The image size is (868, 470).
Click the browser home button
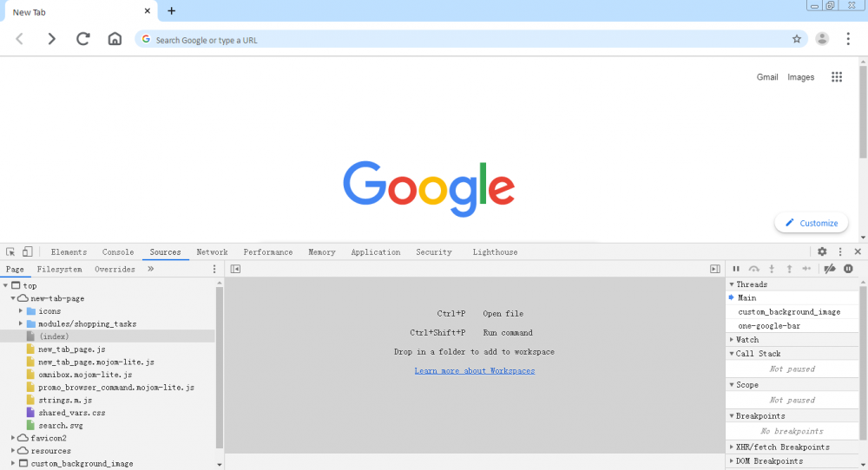pyautogui.click(x=115, y=39)
